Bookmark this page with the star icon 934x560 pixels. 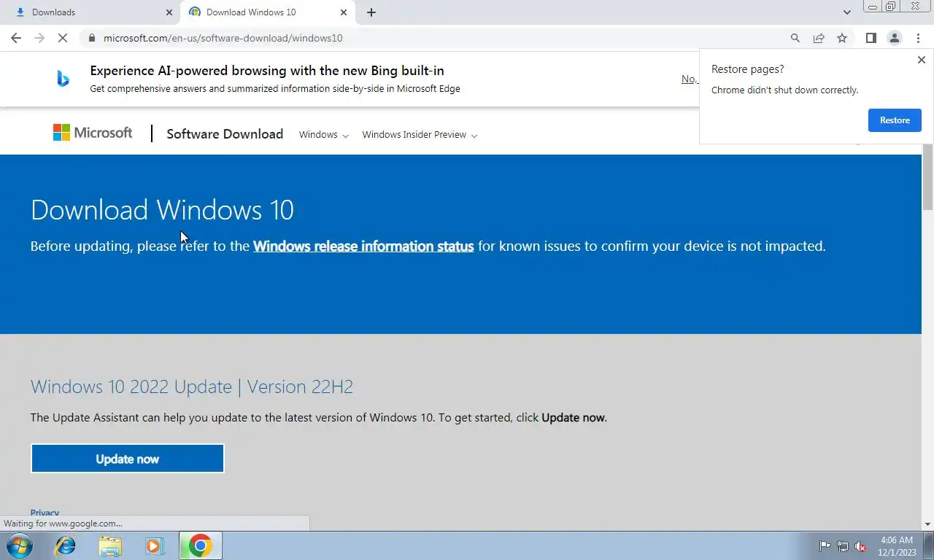point(842,38)
